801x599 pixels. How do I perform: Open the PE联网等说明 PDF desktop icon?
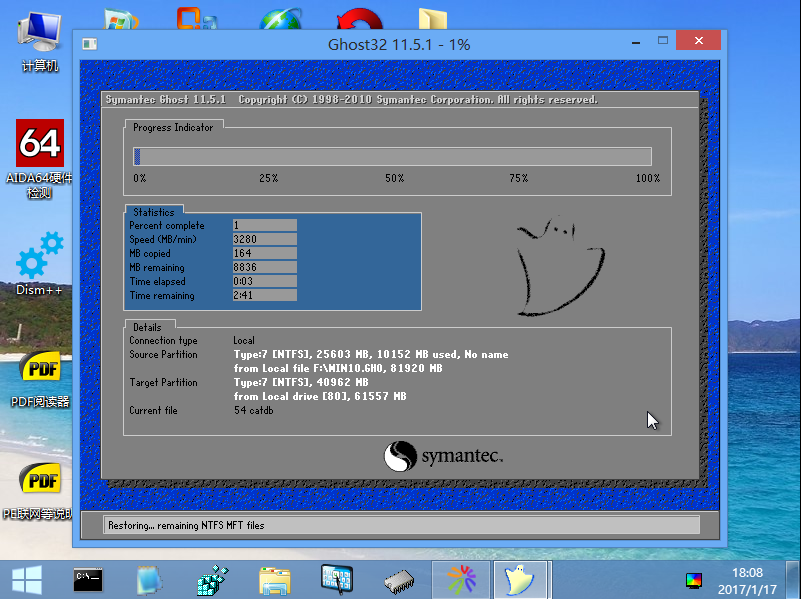click(40, 490)
